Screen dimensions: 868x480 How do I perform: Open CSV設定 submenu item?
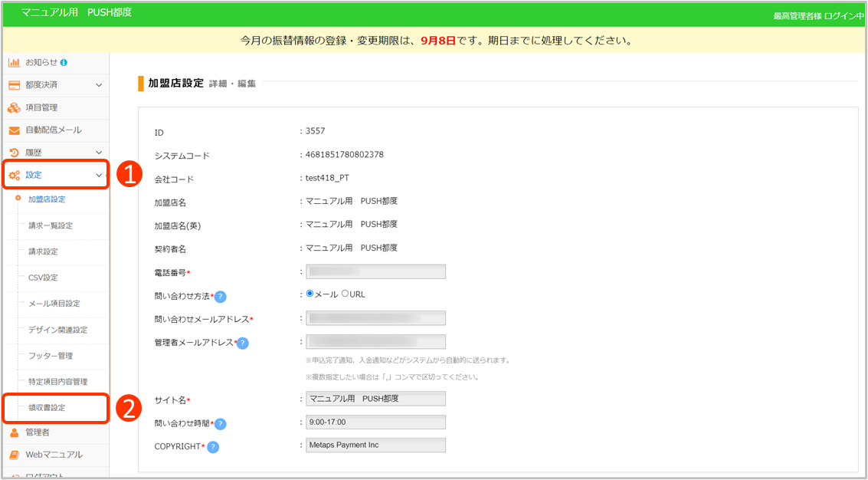pyautogui.click(x=43, y=278)
